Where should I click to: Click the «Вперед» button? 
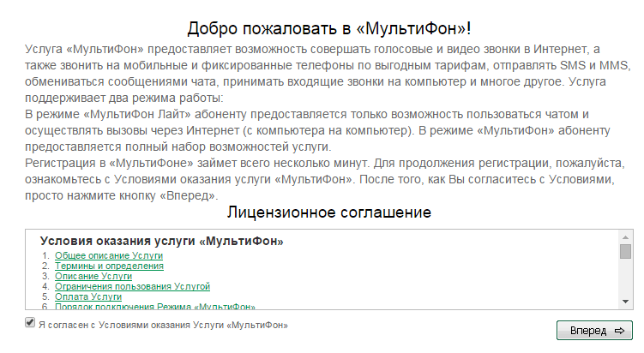click(594, 331)
